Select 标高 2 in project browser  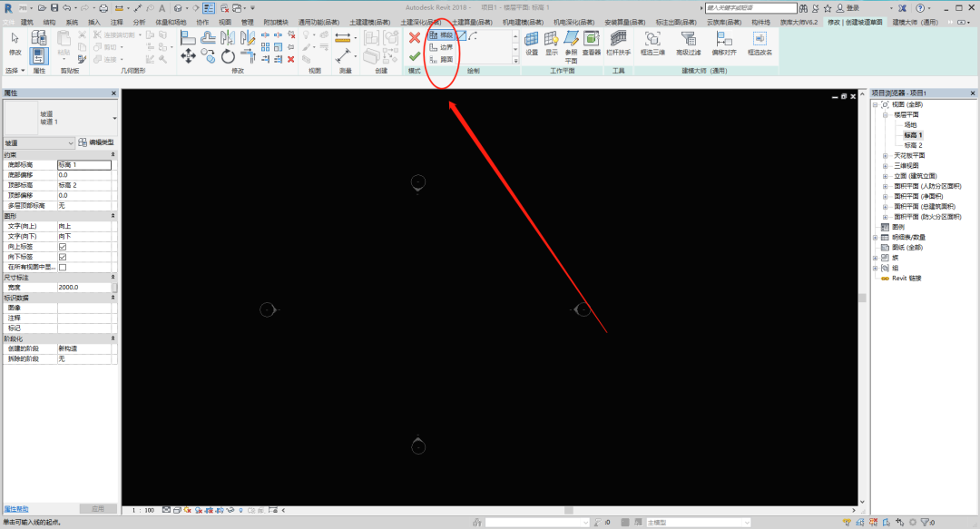(913, 145)
